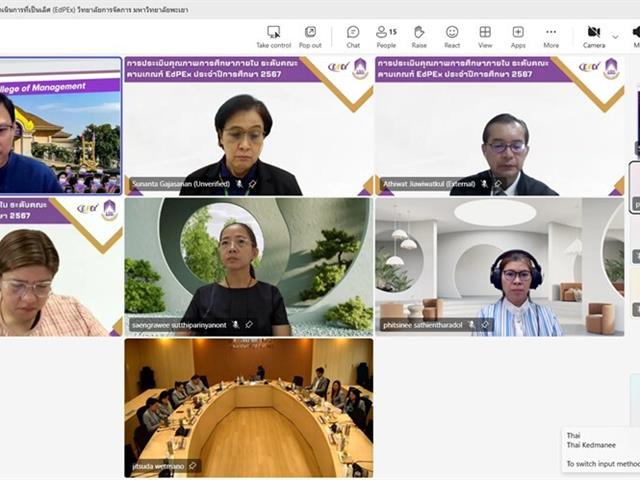Click the Take control button

273,37
